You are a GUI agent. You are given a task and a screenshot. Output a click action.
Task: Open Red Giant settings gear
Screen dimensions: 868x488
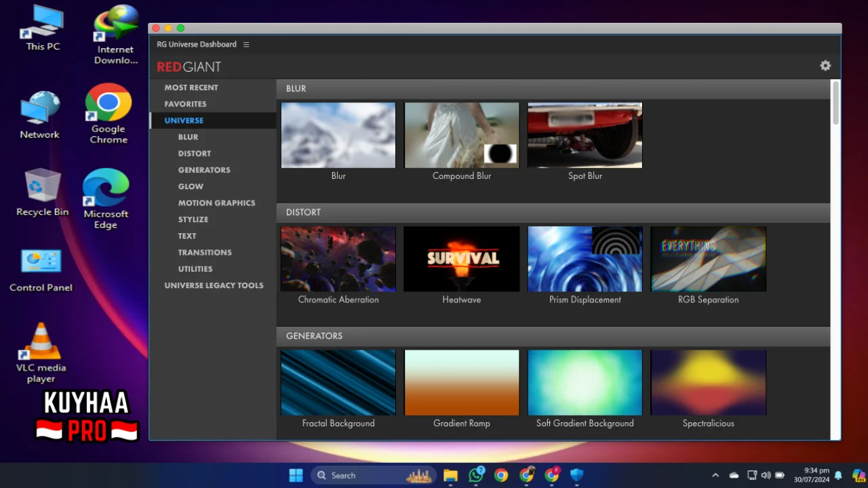tap(825, 66)
